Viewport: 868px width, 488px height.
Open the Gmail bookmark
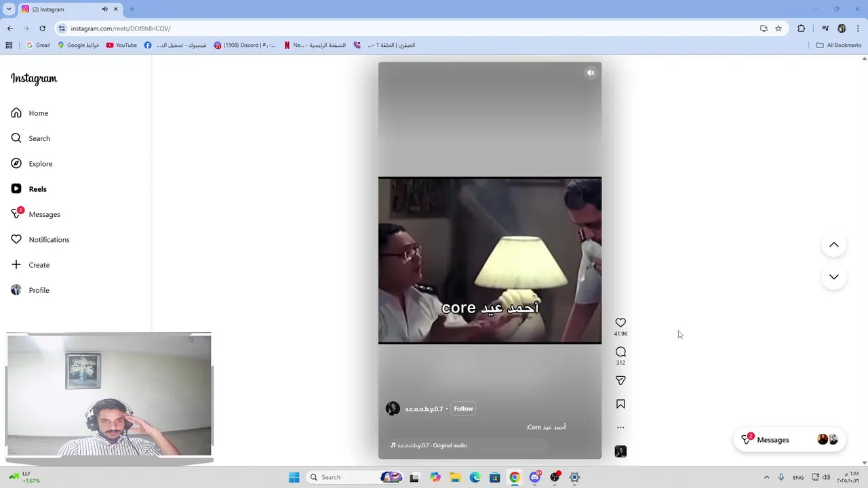pos(37,45)
